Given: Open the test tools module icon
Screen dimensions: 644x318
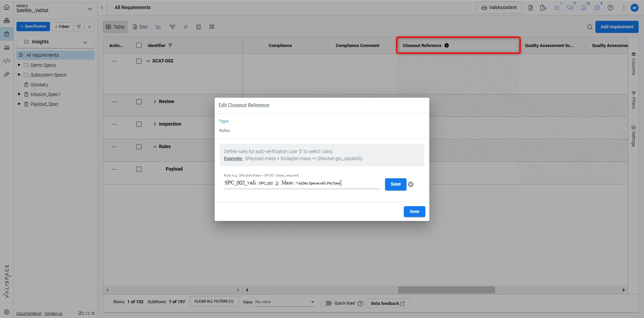Looking at the screenshot, I should (7, 74).
